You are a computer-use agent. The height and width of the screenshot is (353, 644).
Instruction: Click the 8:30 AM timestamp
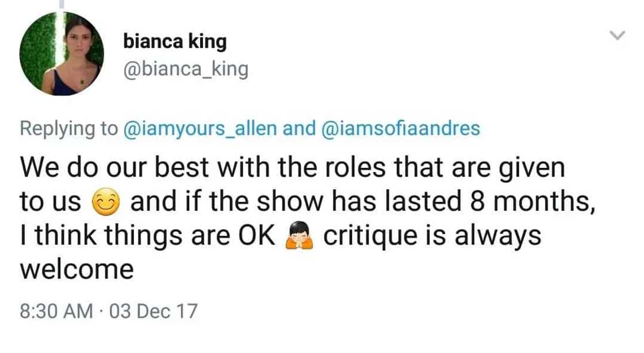(x=56, y=311)
